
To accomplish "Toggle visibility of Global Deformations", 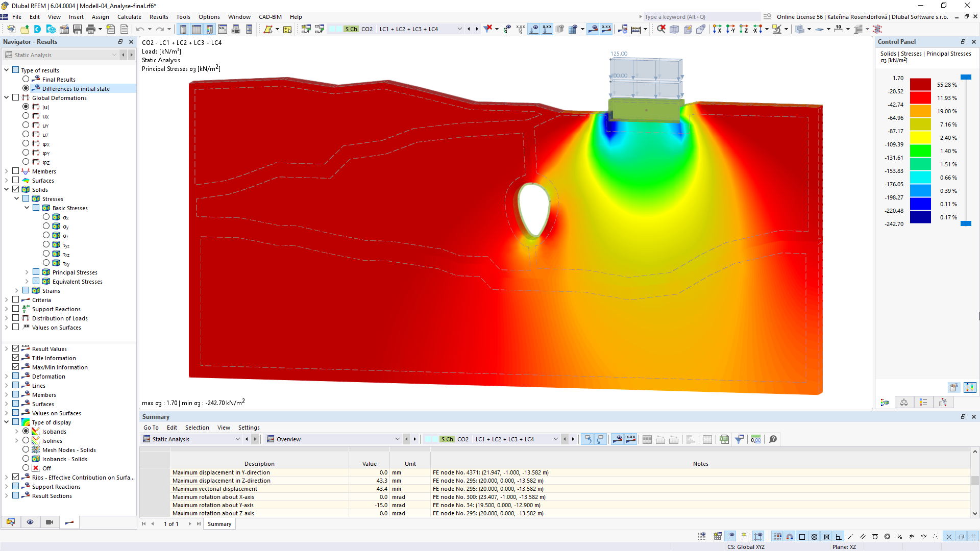I will pyautogui.click(x=15, y=97).
